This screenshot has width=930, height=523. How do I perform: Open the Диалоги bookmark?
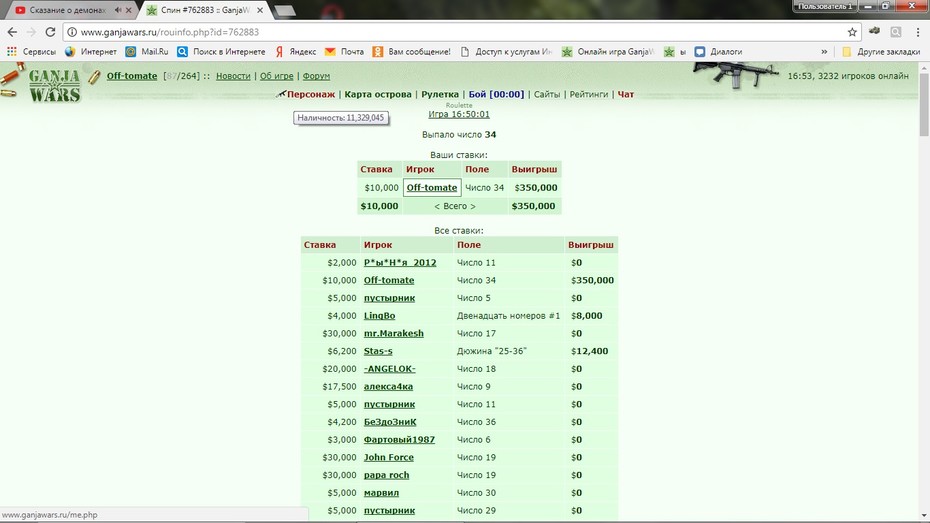point(718,52)
